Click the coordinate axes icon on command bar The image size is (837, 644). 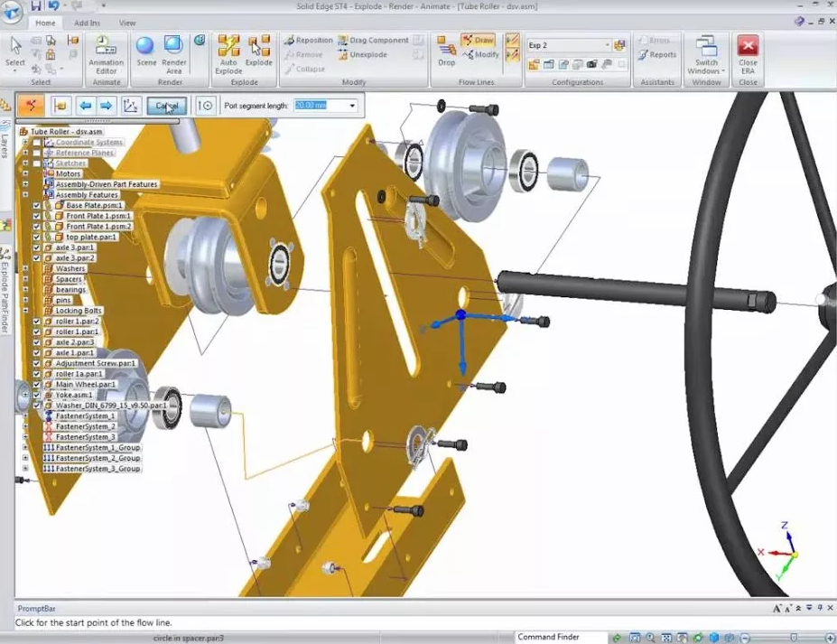[130, 106]
